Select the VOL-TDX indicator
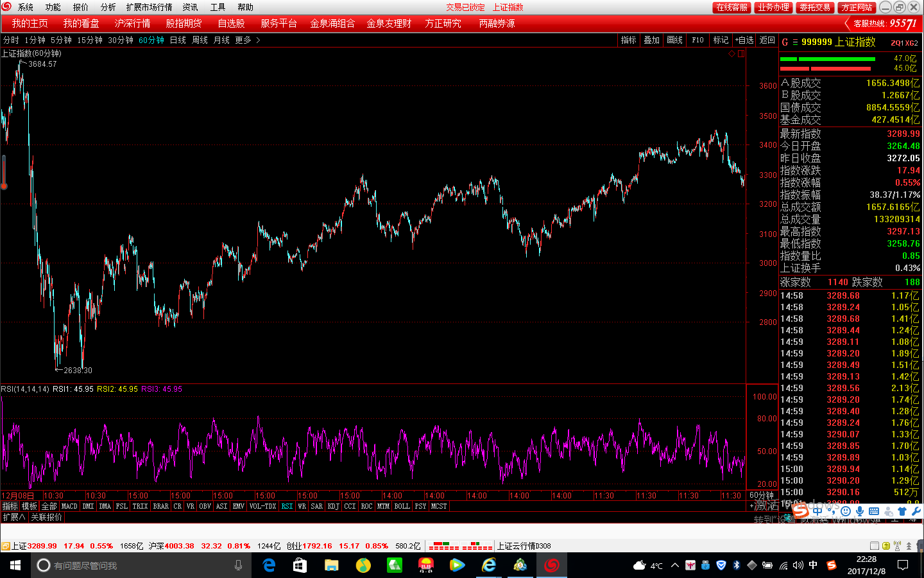This screenshot has height=578, width=924. [262, 506]
